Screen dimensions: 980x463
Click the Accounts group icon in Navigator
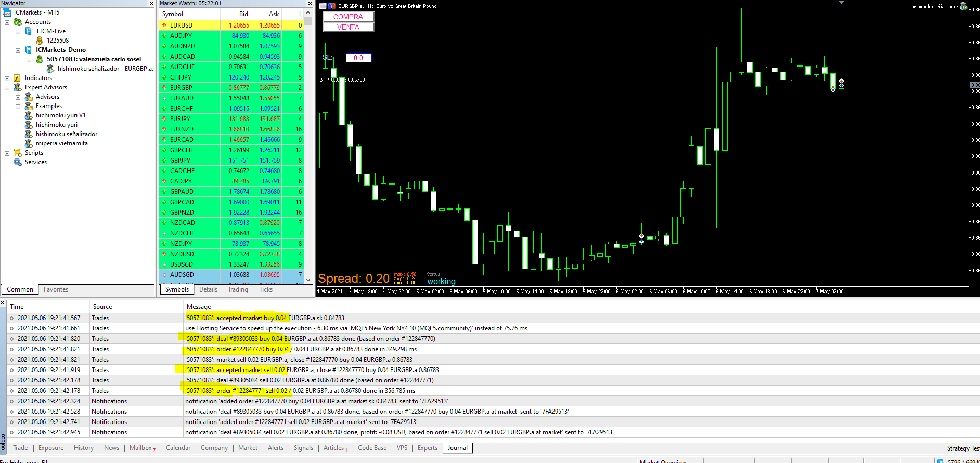coord(18,22)
